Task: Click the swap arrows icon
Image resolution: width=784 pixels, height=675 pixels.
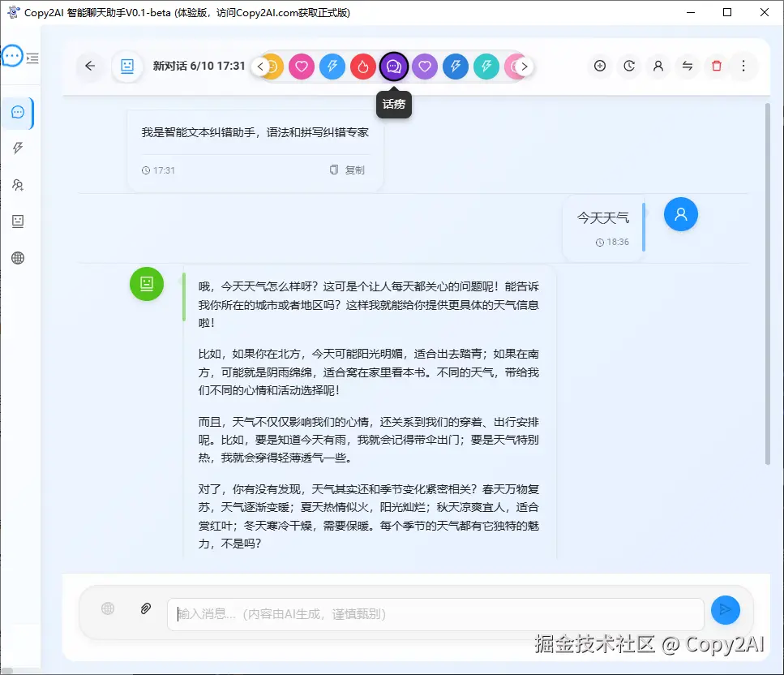Action: pyautogui.click(x=688, y=66)
